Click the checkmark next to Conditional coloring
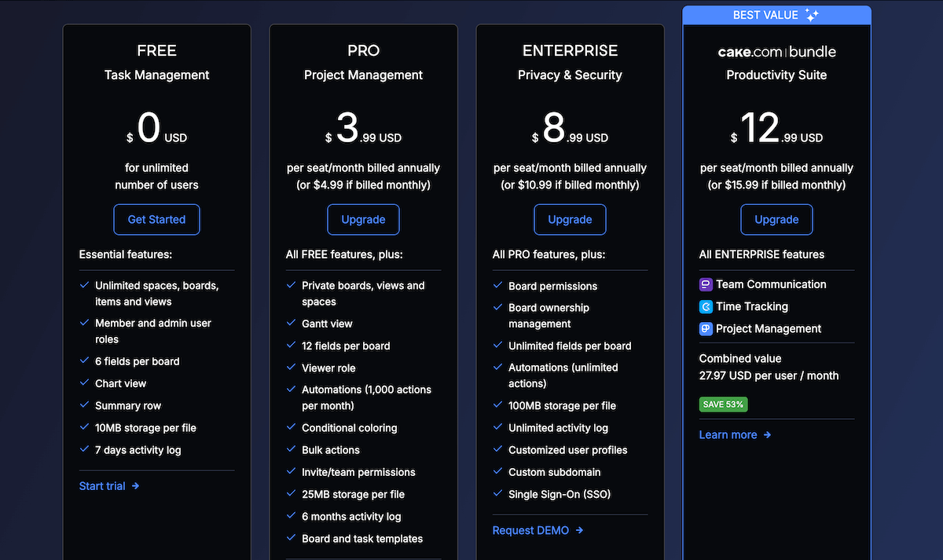Screen dimensions: 943x560 (x=289, y=428)
